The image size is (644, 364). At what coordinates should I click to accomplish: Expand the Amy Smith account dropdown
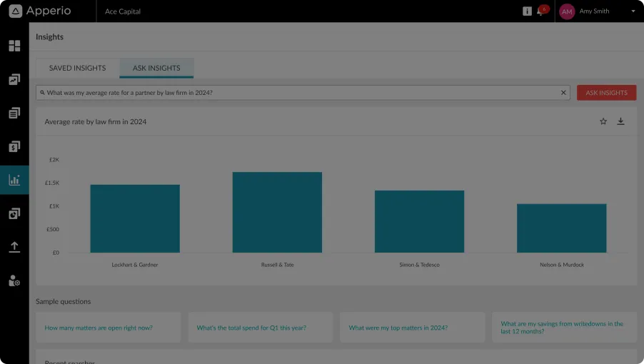pyautogui.click(x=633, y=11)
